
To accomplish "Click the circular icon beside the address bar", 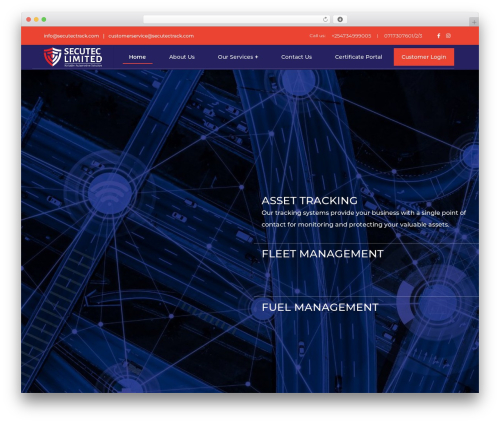I will pos(340,19).
